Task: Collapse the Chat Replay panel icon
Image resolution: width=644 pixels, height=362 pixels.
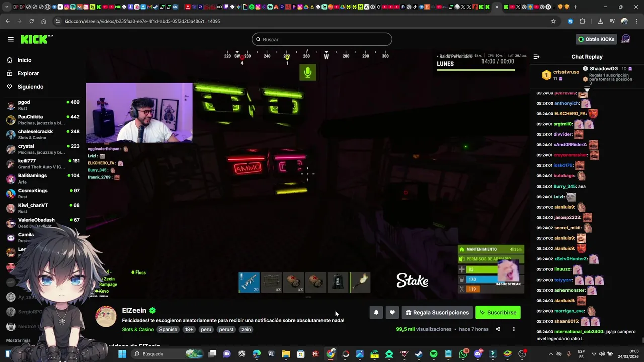Action: pos(536,57)
